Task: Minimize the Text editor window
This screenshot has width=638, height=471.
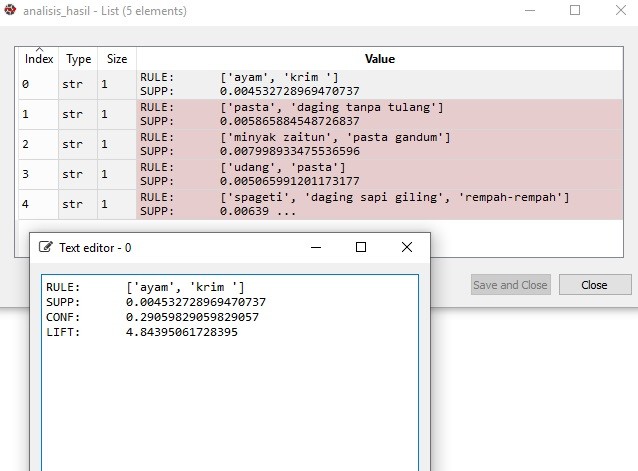Action: (316, 247)
